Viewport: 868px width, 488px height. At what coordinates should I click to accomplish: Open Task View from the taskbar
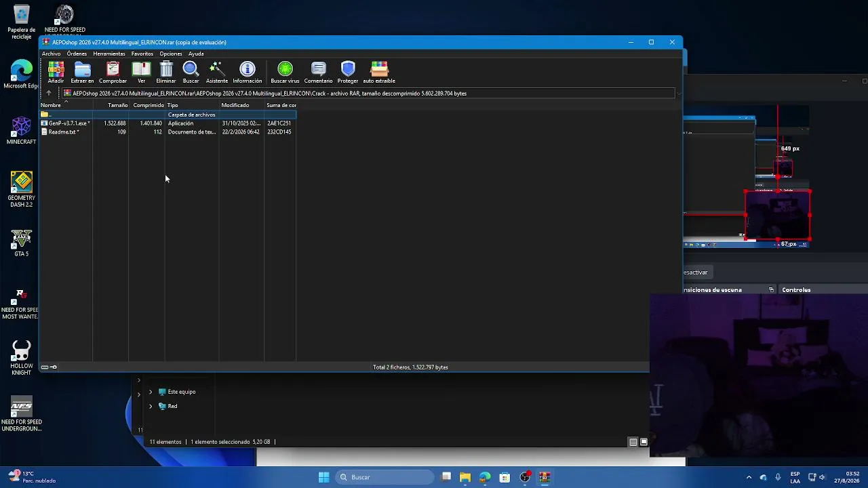point(446,477)
